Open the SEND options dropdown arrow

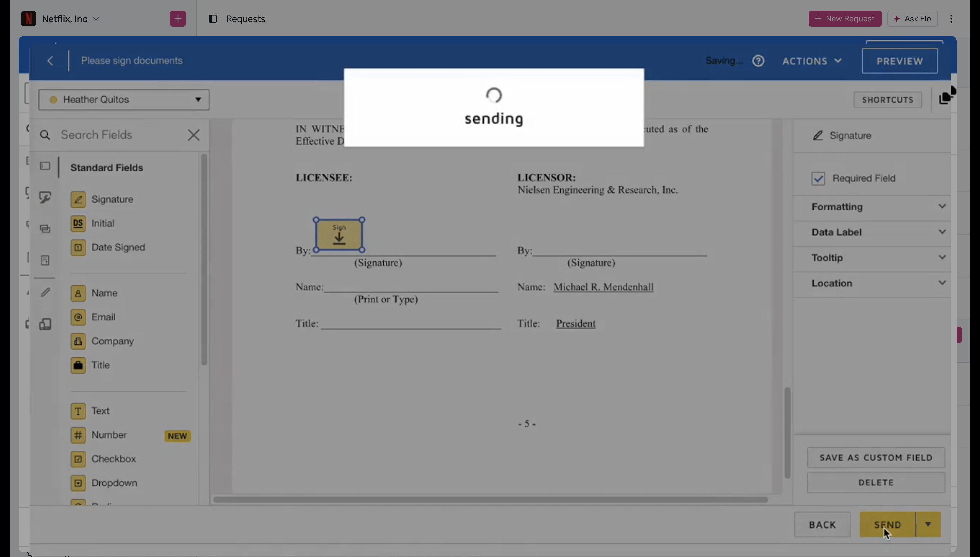click(x=928, y=525)
